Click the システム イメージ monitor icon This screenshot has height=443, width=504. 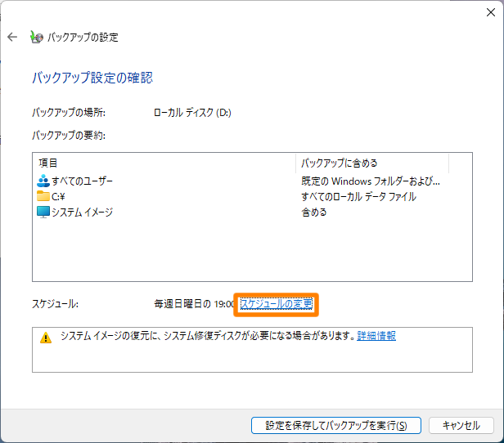(x=43, y=212)
